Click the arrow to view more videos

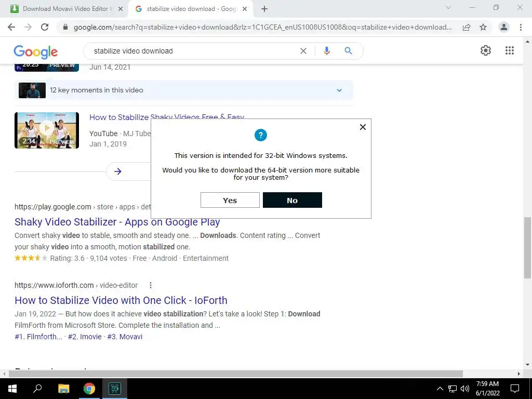point(118,171)
